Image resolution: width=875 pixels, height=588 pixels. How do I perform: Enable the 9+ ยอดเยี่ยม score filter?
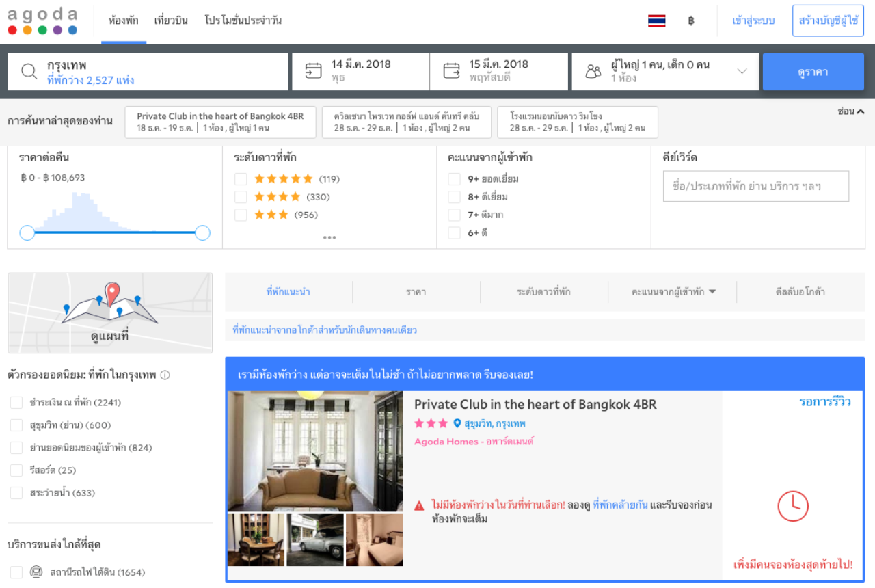pos(454,179)
